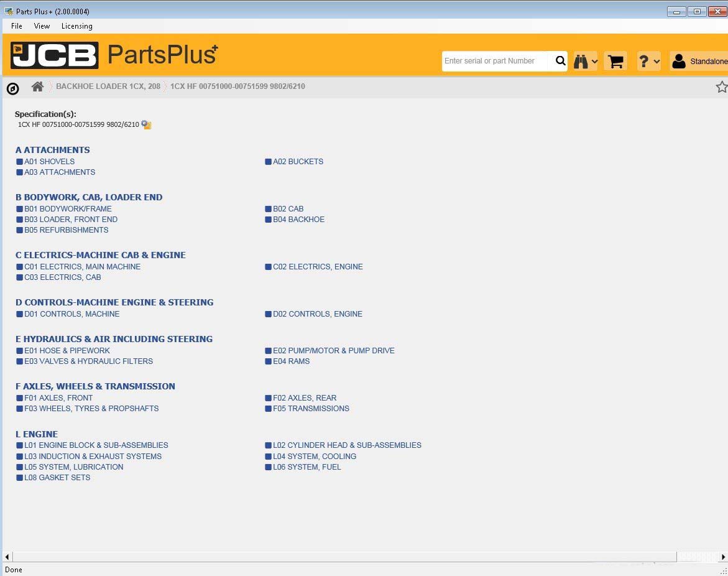Click the B BODYWORK, CAB, LOADER END heading
Screen dimensions: 728x576
pyautogui.click(x=89, y=197)
